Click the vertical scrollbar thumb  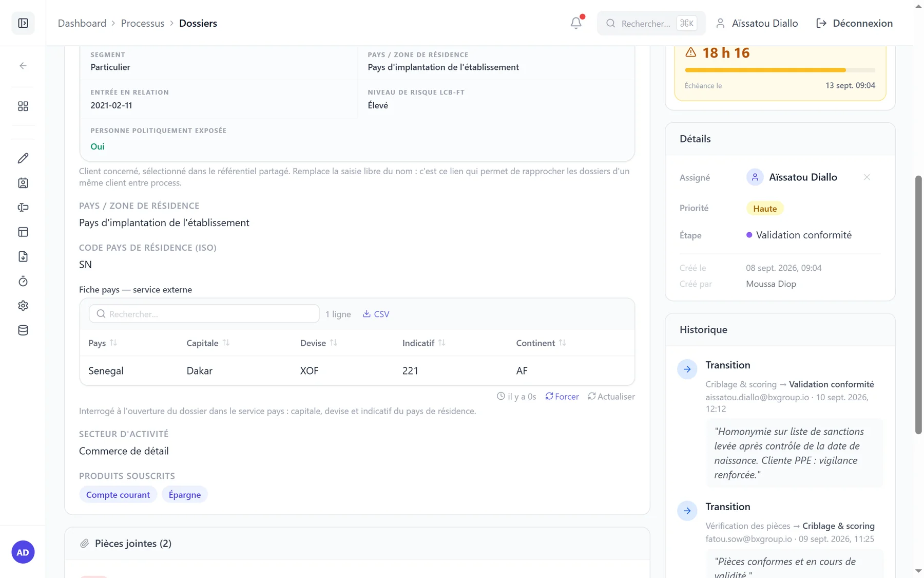click(918, 305)
